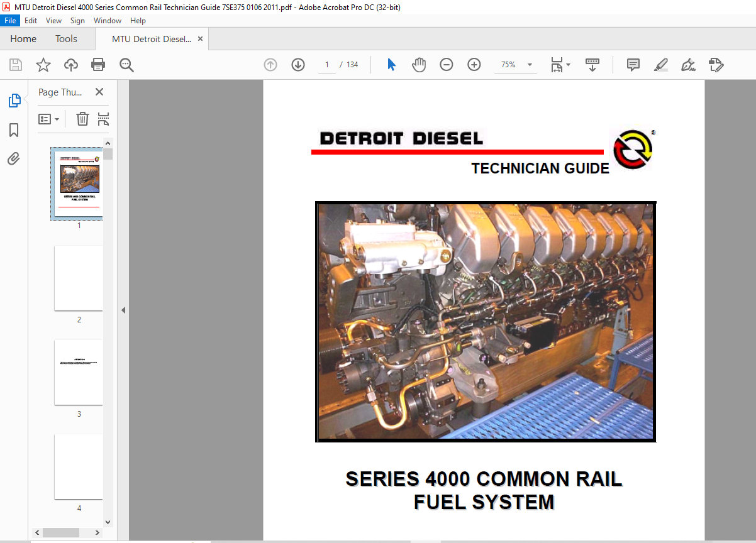756x543 pixels.
Task: Select the arrow selection tool
Action: click(391, 65)
